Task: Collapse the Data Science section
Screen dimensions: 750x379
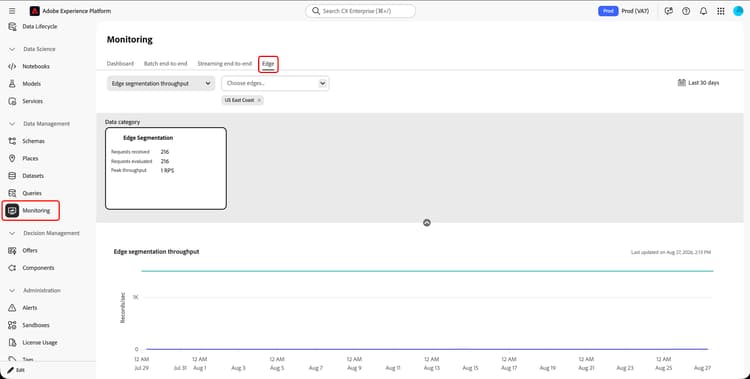Action: point(12,49)
